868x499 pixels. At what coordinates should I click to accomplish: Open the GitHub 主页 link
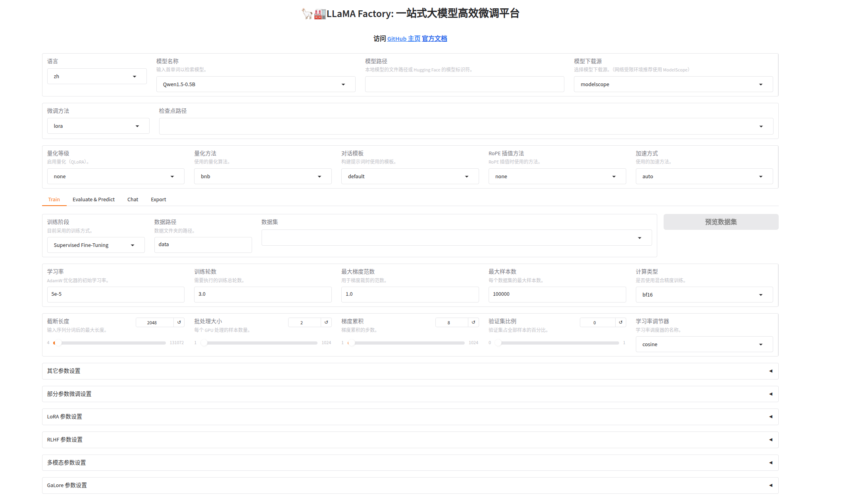404,39
